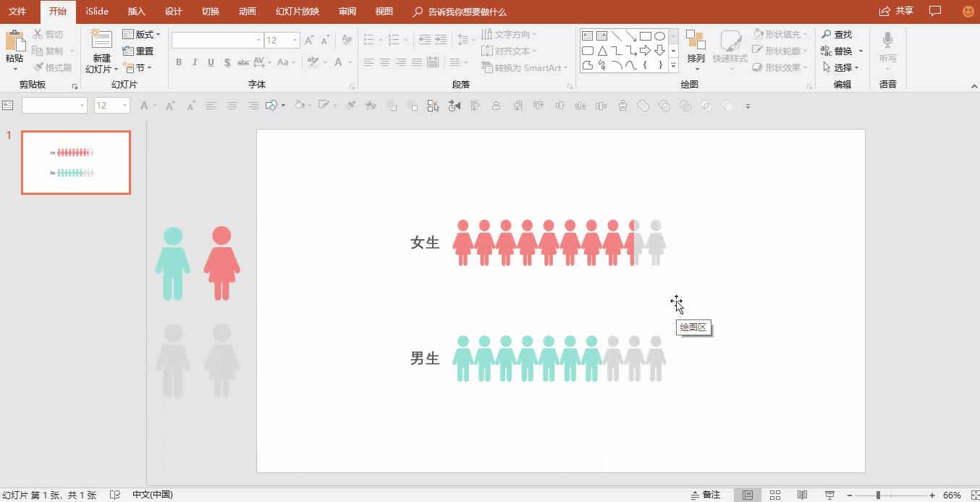
Task: Select the rectangle shape in shapes gallery
Action: (x=645, y=36)
